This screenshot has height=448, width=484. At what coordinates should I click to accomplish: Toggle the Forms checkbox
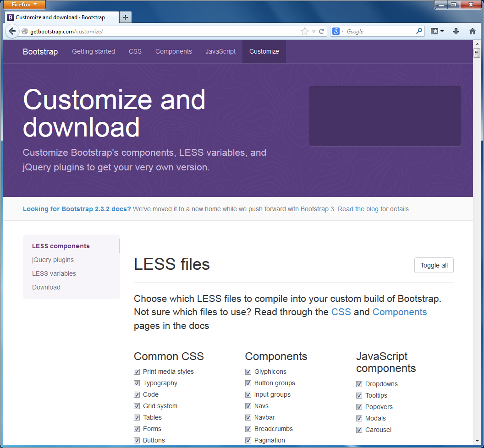pyautogui.click(x=137, y=429)
